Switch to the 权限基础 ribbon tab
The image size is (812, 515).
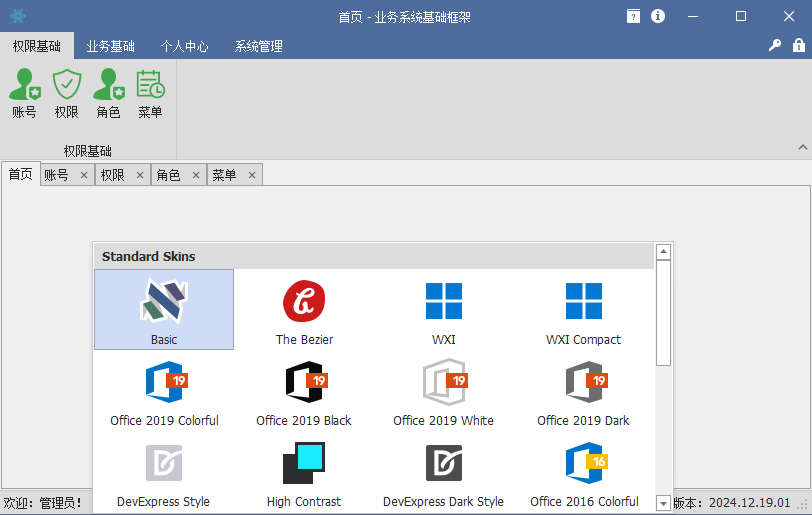point(37,46)
